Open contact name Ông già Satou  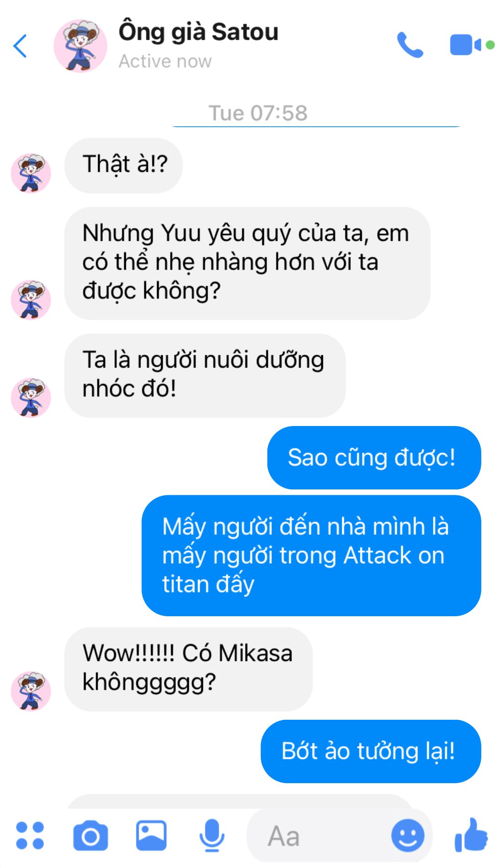coord(198,32)
